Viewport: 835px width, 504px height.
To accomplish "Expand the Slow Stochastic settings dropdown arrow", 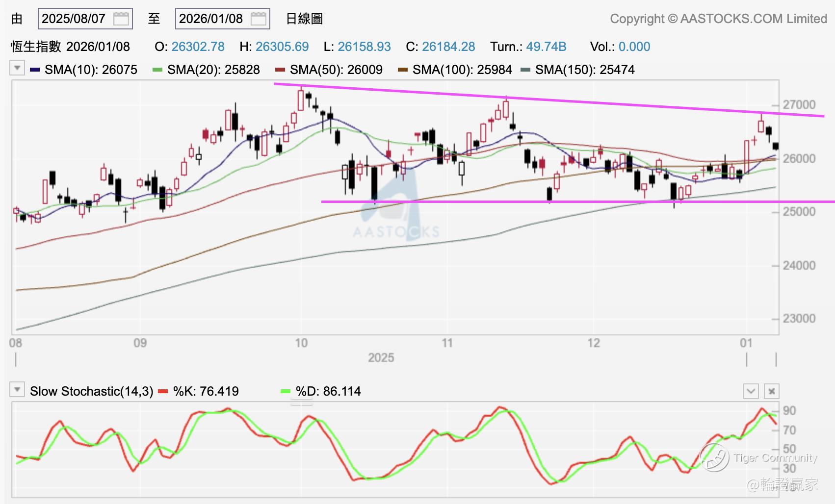I will tap(17, 390).
